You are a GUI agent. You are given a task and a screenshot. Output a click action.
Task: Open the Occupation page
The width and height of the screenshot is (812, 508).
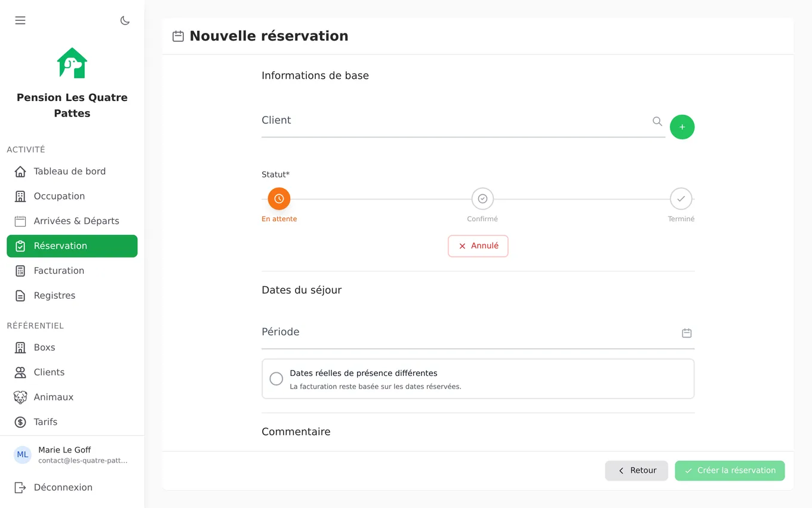click(72, 196)
